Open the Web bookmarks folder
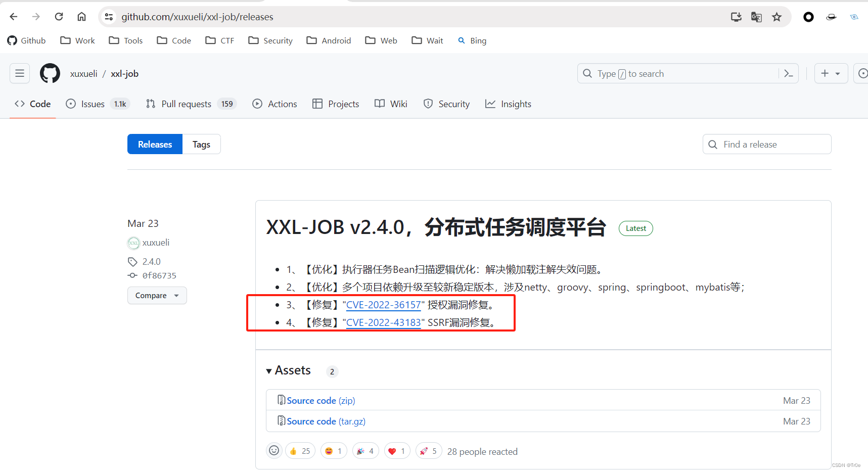This screenshot has width=868, height=472. pyautogui.click(x=381, y=40)
